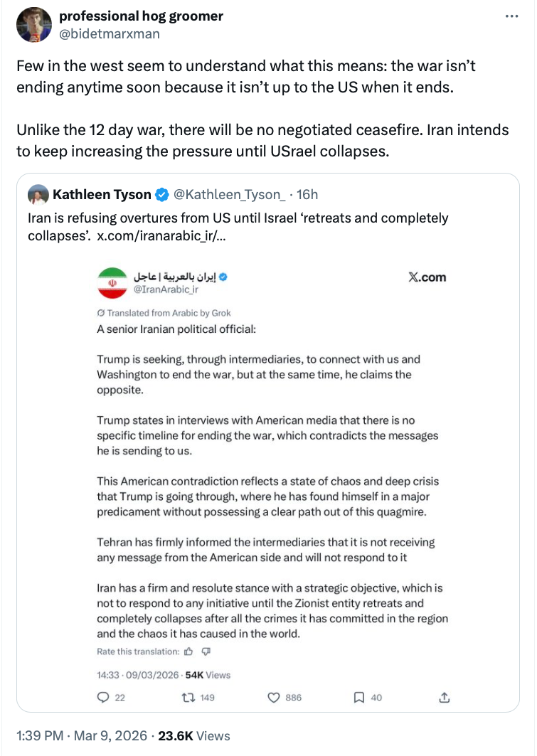Click Kathleen Tyson's small profile avatar
The image size is (537, 756).
(37, 194)
